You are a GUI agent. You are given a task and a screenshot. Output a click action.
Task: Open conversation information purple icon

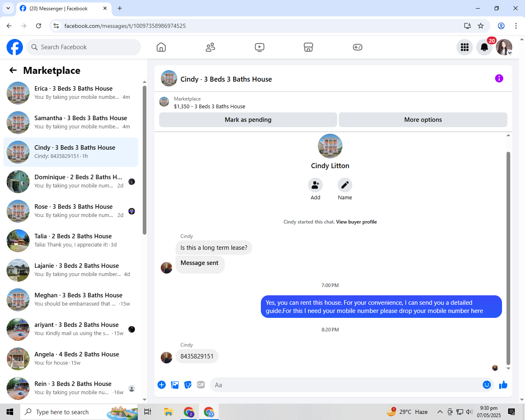pyautogui.click(x=499, y=78)
